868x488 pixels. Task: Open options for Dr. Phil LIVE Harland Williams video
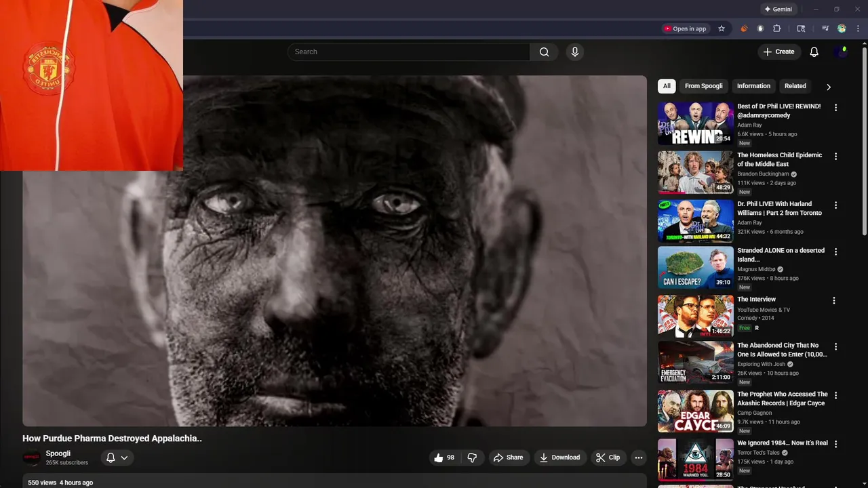(835, 205)
